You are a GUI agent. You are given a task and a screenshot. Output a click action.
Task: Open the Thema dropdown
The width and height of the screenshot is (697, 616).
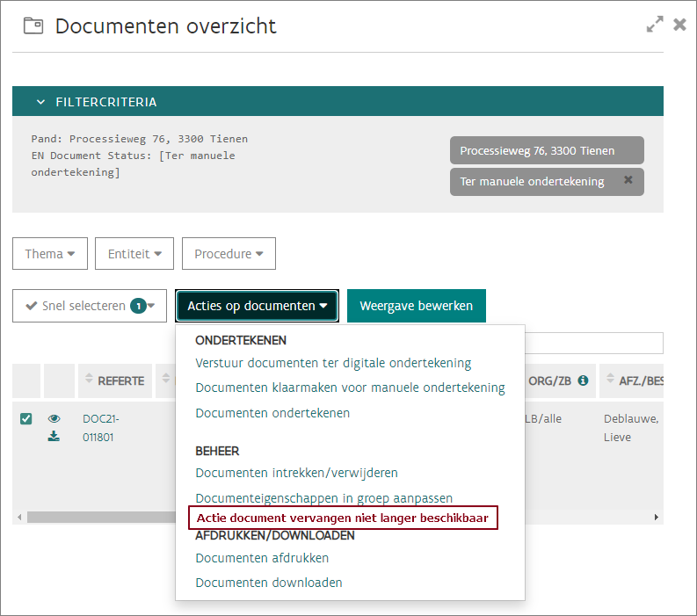pos(49,254)
